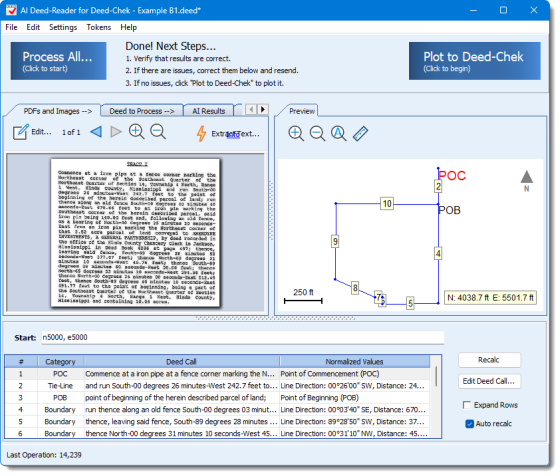Select the ruler measure tool in Preview
The width and height of the screenshot is (560, 476).
(x=360, y=133)
